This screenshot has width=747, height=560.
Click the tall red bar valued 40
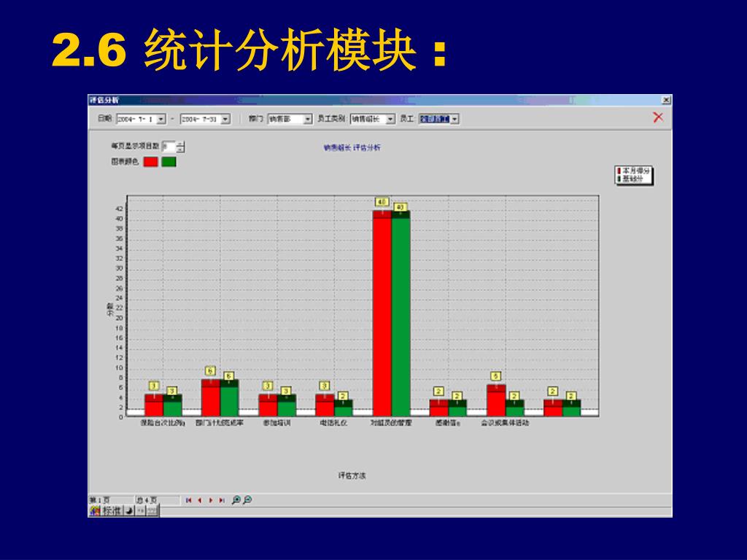point(382,314)
